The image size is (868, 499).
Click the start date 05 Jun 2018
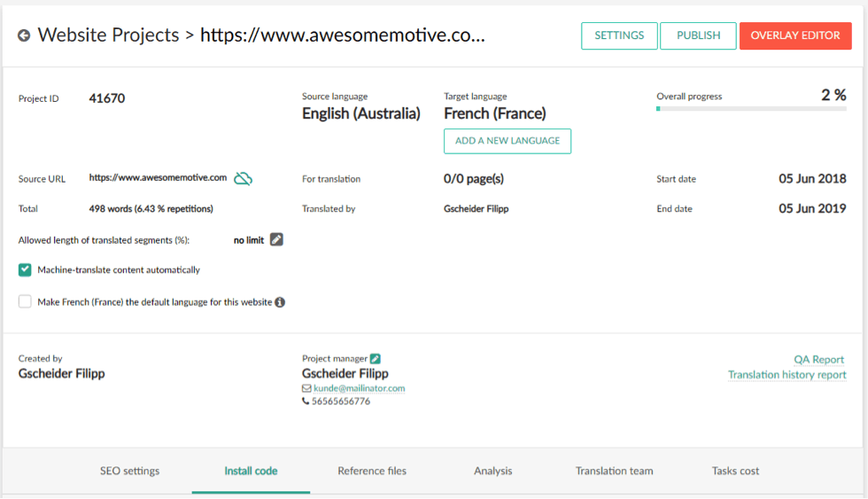(812, 179)
